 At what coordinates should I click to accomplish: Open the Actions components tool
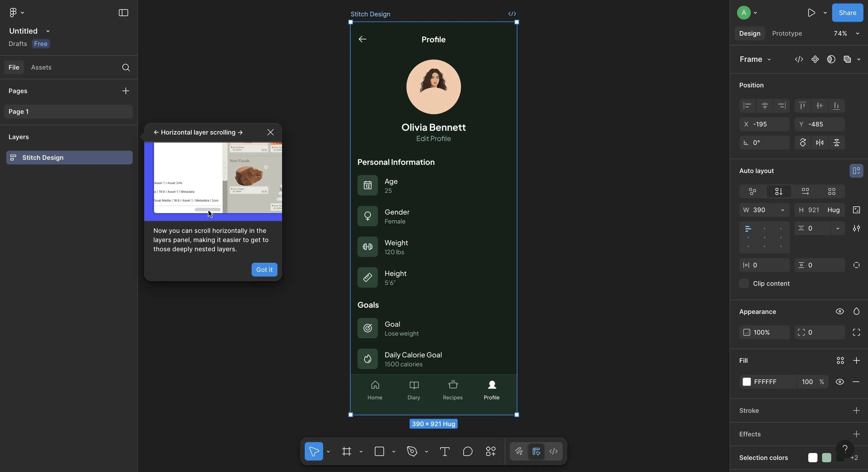pos(491,451)
